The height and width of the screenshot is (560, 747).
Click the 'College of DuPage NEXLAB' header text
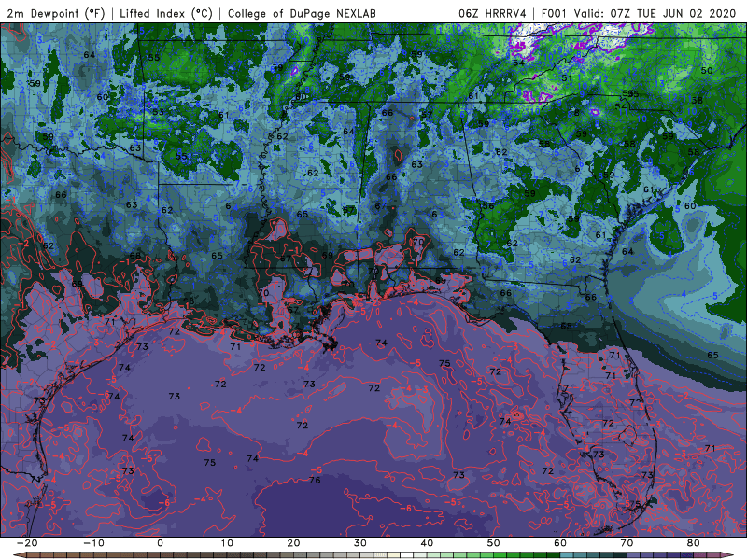pyautogui.click(x=302, y=13)
